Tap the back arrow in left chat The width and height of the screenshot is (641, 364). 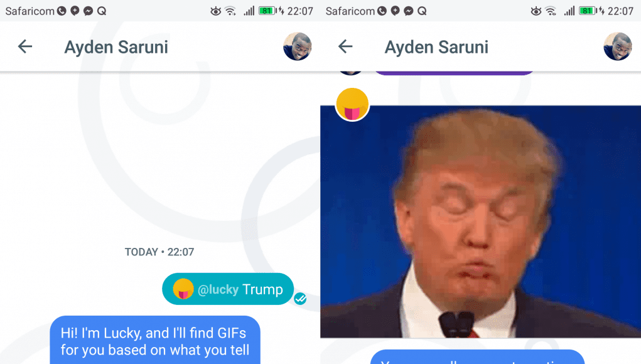(25, 46)
